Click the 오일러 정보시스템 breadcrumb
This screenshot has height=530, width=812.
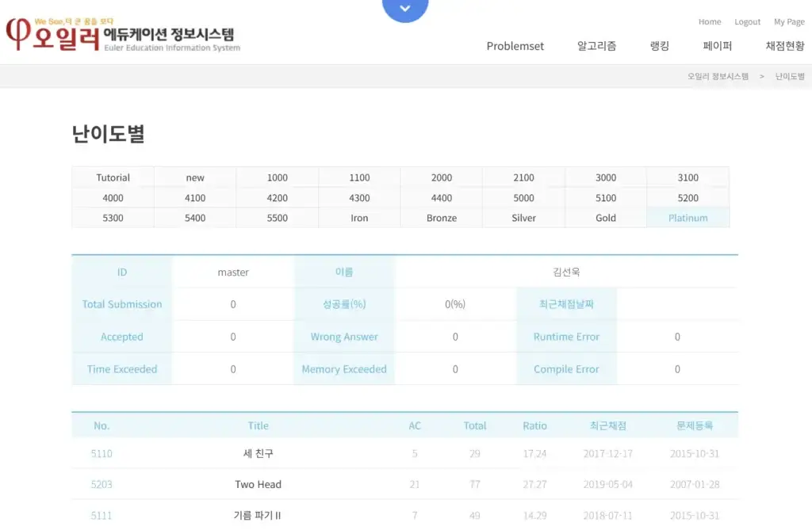pyautogui.click(x=718, y=76)
